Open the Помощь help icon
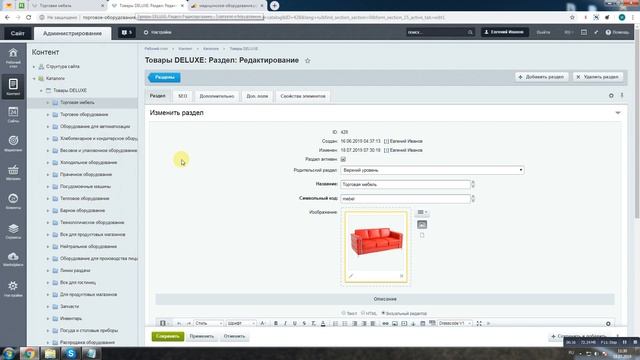This screenshot has height=360, width=640. point(617,32)
